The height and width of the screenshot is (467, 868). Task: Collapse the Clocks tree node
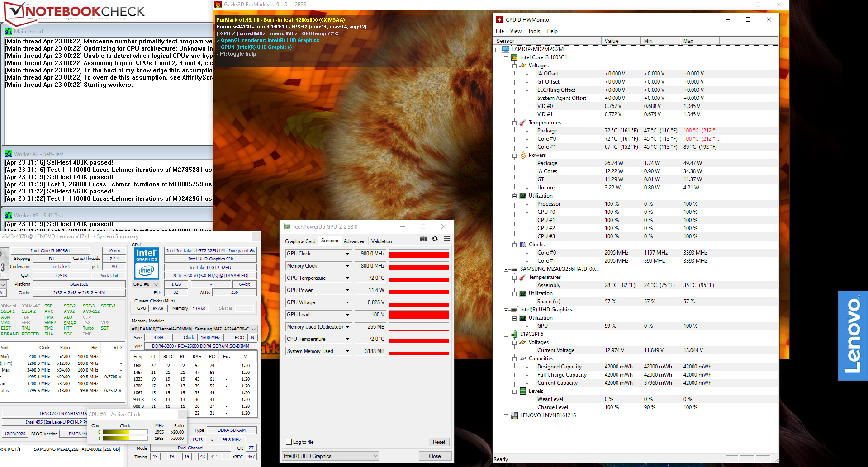514,245
